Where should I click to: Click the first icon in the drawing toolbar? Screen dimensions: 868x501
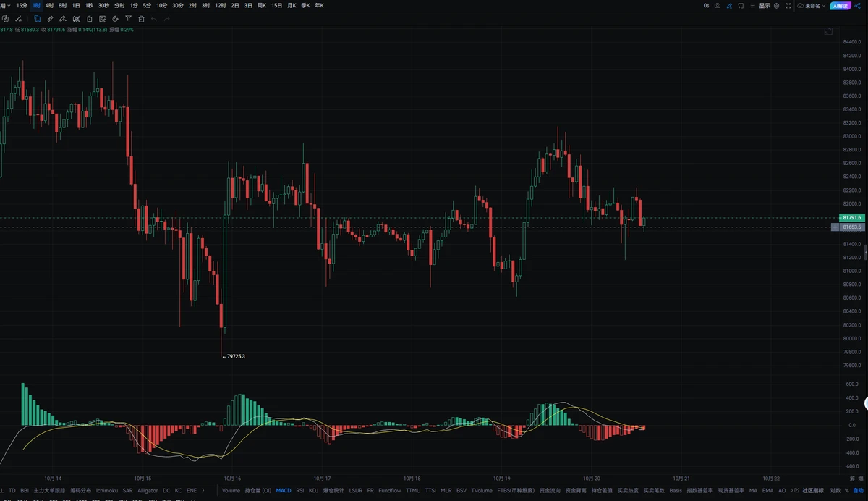pyautogui.click(x=5, y=18)
